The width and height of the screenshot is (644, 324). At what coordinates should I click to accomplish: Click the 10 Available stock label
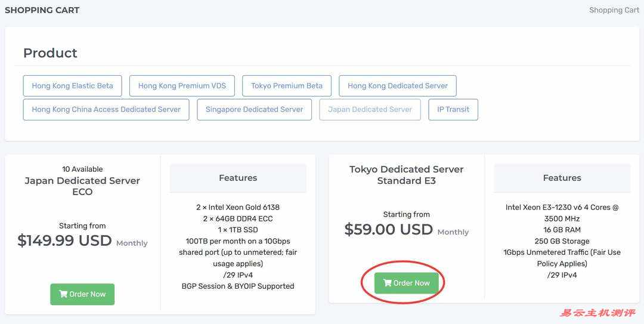click(82, 169)
